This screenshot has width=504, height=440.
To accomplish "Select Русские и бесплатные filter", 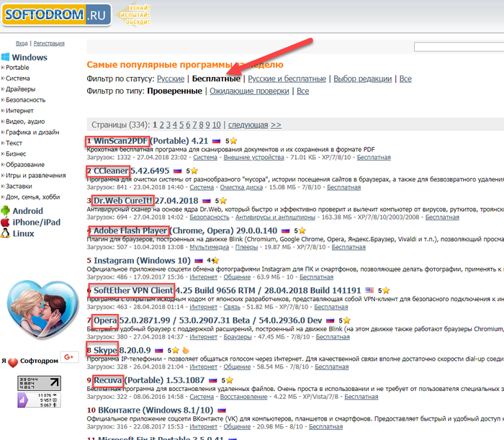I will coord(287,78).
